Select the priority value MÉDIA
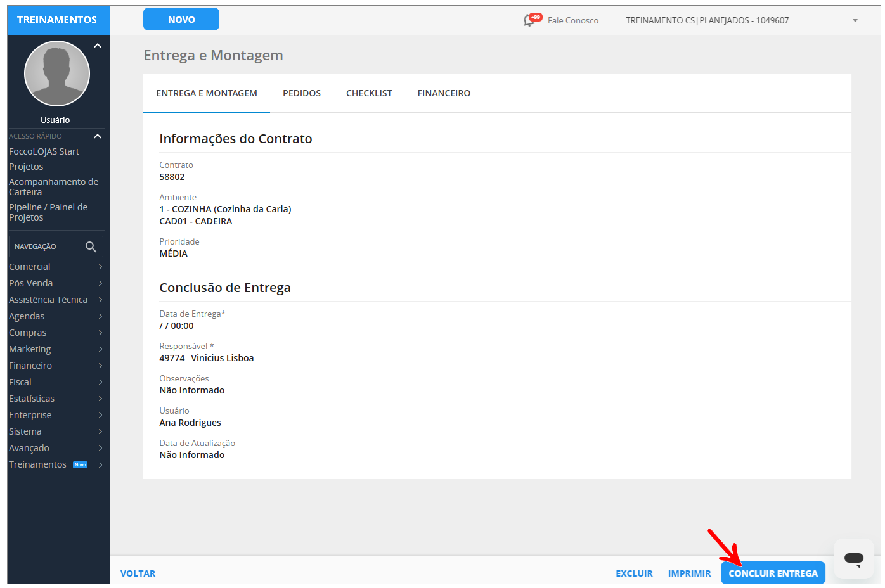The image size is (885, 588). coord(173,253)
